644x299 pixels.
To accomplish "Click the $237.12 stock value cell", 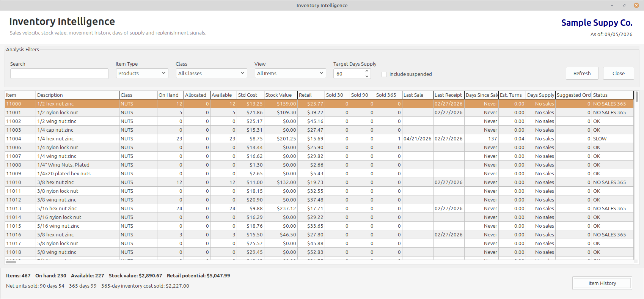I will tap(281, 208).
